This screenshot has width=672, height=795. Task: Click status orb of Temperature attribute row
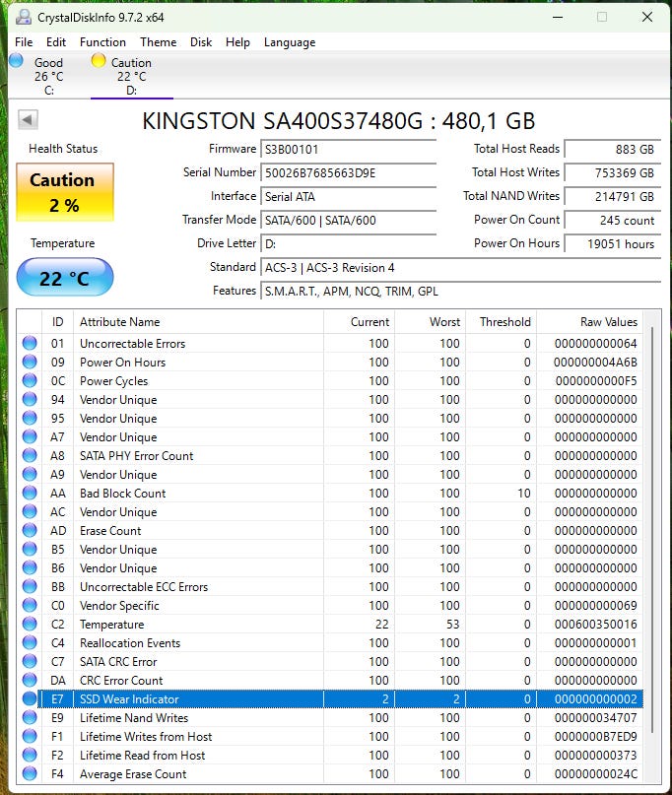point(30,624)
